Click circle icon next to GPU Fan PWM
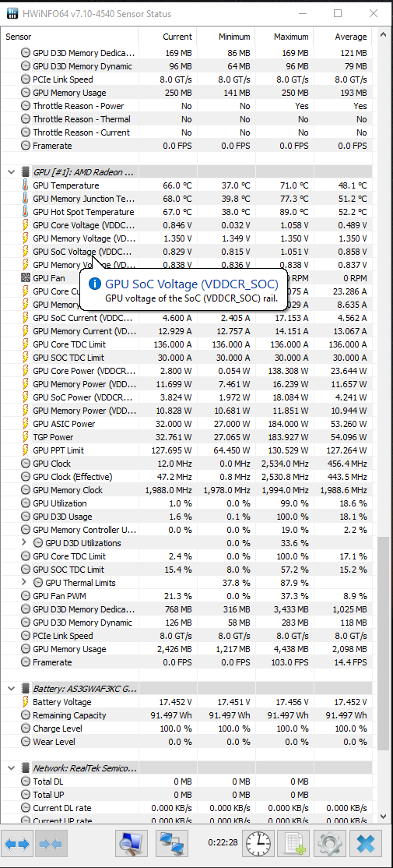Viewport: 393px width, 868px height. 26,596
